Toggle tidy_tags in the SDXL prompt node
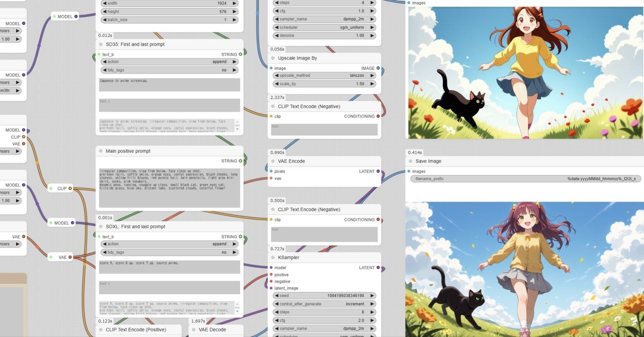Screen dimensions: 644x337 click(x=169, y=252)
